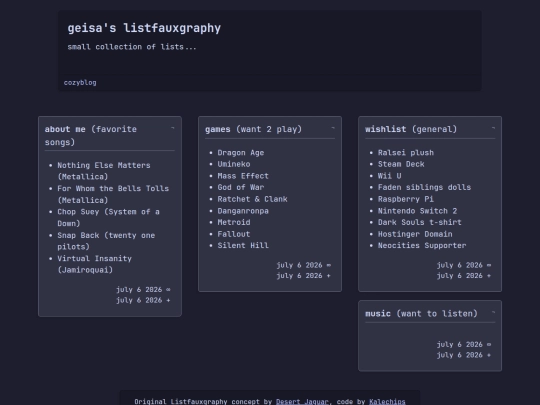Click Virtual Insanity list item

(94, 264)
